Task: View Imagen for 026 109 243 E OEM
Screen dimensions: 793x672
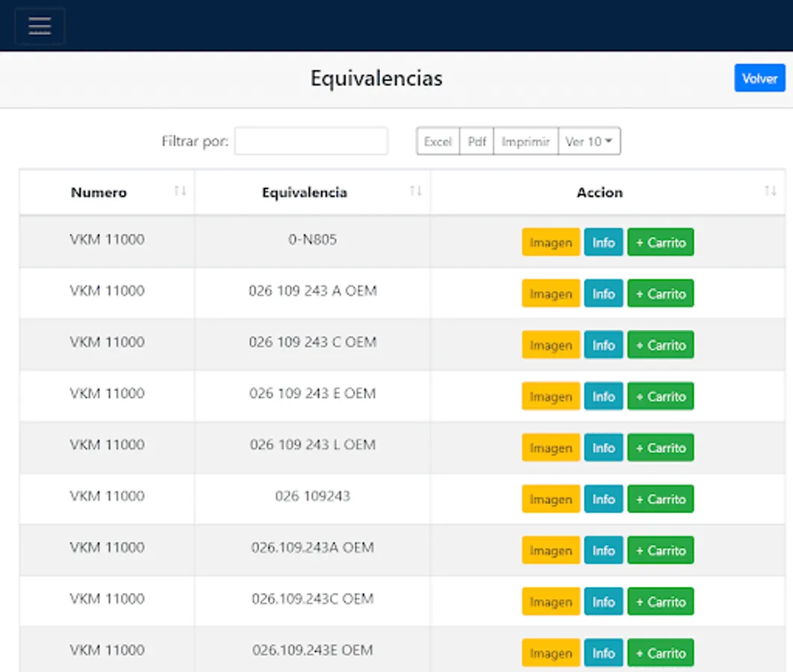Action: pyautogui.click(x=551, y=396)
